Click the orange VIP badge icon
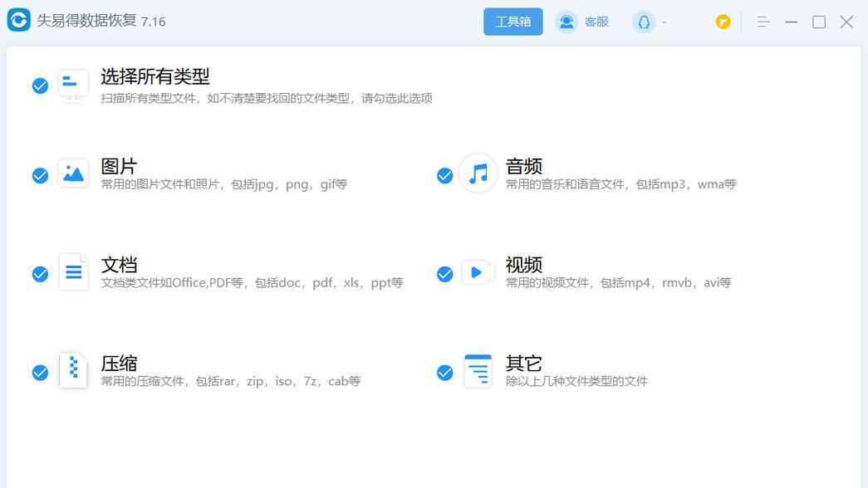The width and height of the screenshot is (868, 488). pos(723,22)
